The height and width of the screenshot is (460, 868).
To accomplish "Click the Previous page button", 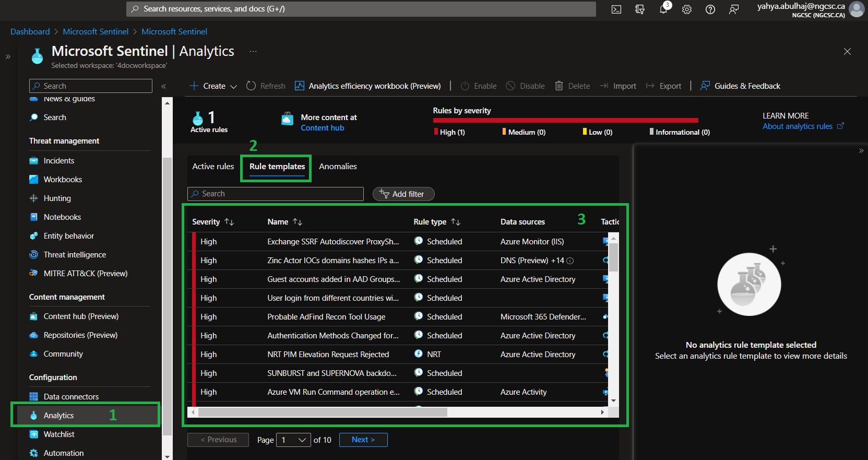I will [218, 440].
